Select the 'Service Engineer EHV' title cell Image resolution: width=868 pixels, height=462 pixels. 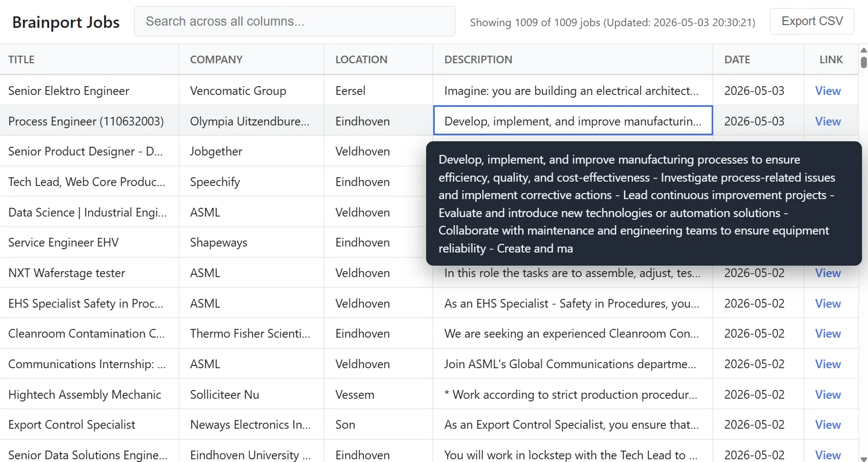(x=89, y=242)
